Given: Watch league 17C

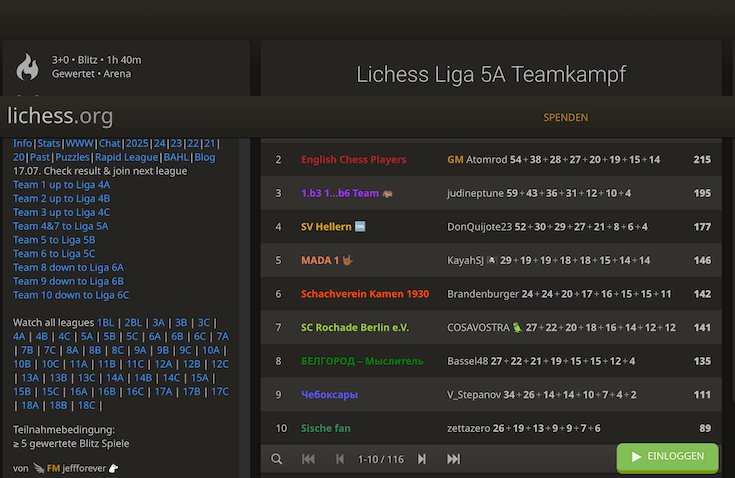Looking at the screenshot, I should (220, 392).
